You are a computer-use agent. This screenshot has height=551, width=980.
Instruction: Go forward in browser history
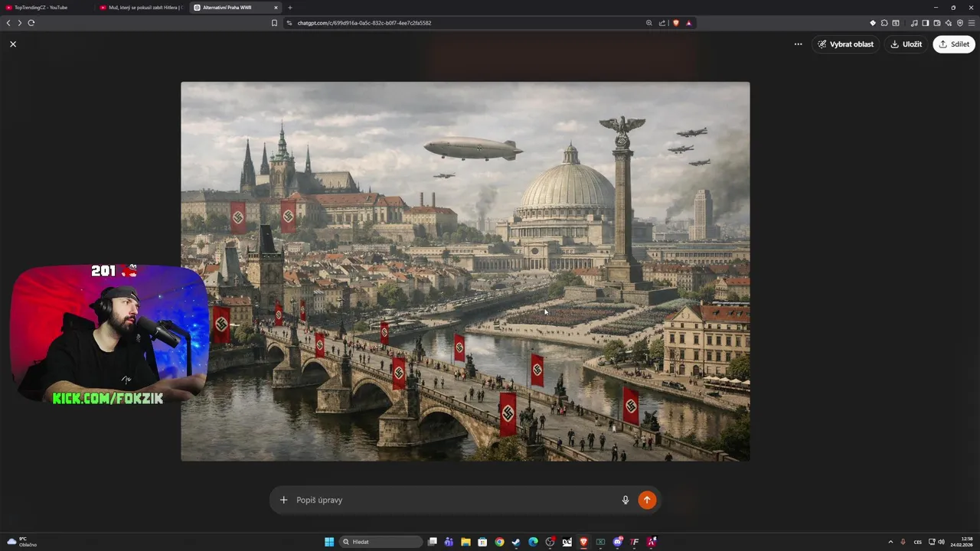click(x=20, y=23)
